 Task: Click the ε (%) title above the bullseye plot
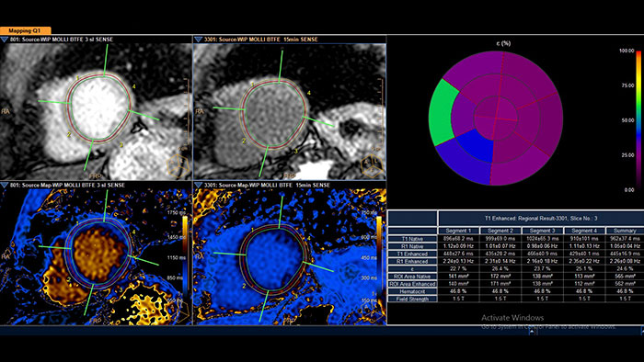(502, 43)
